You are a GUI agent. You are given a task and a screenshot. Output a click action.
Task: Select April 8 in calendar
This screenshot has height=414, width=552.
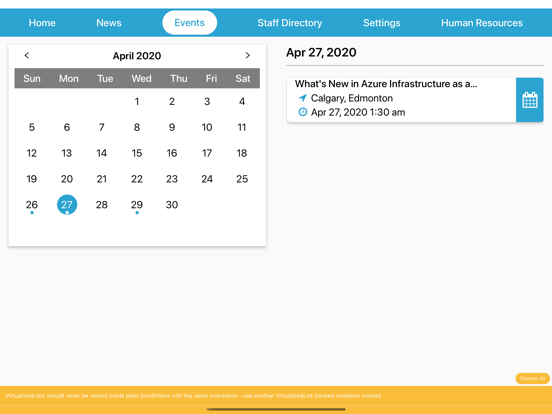(x=137, y=127)
